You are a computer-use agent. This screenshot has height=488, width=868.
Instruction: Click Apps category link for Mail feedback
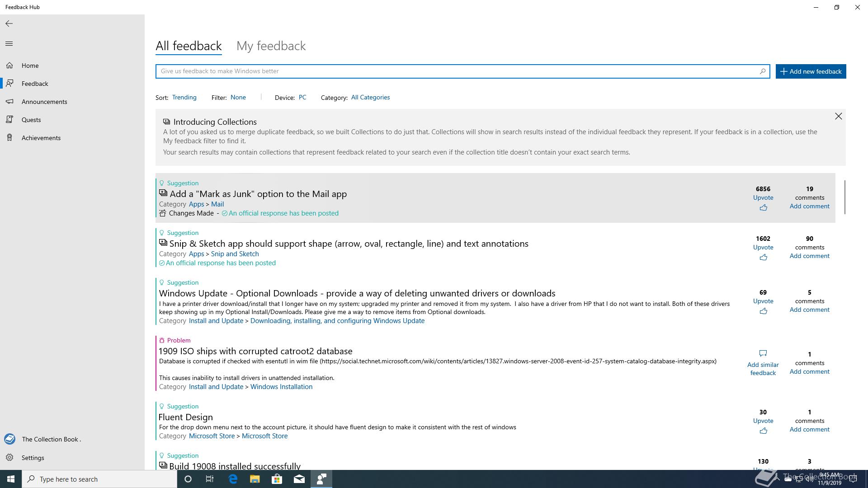click(196, 204)
